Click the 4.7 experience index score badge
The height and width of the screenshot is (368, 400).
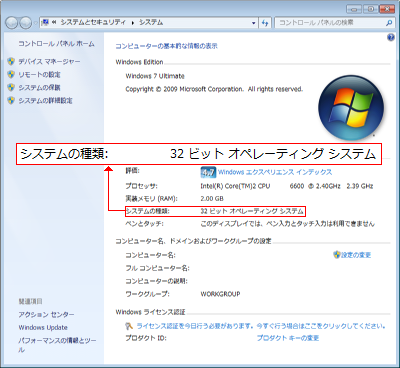208,173
